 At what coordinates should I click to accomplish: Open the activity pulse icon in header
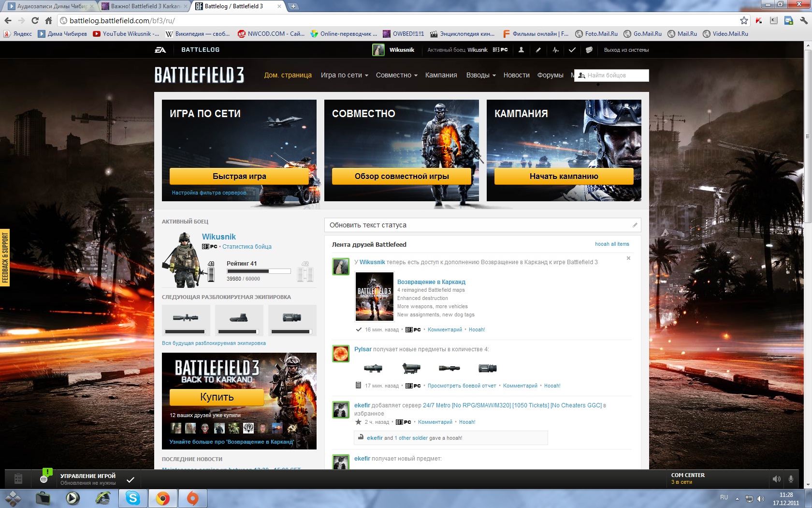click(x=555, y=50)
